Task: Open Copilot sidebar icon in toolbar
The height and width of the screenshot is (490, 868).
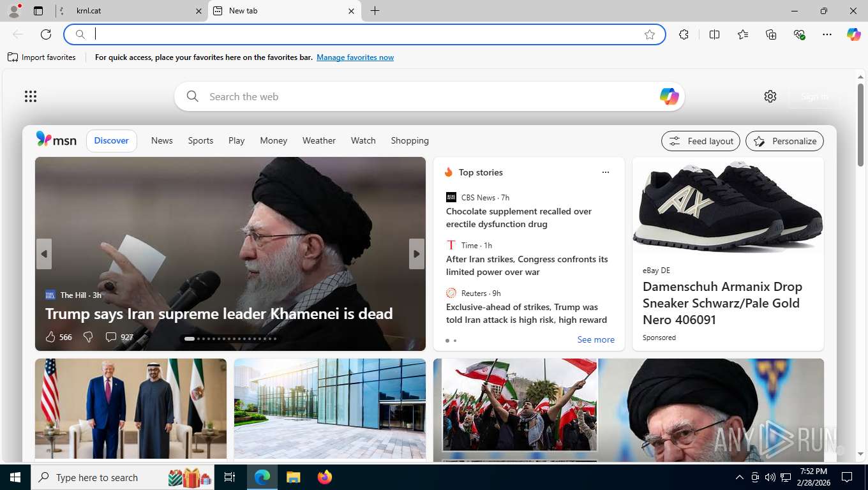Action: click(854, 34)
